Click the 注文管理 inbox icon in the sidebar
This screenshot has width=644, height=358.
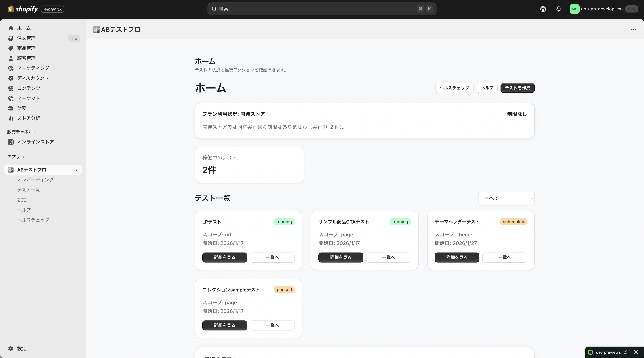(11, 38)
